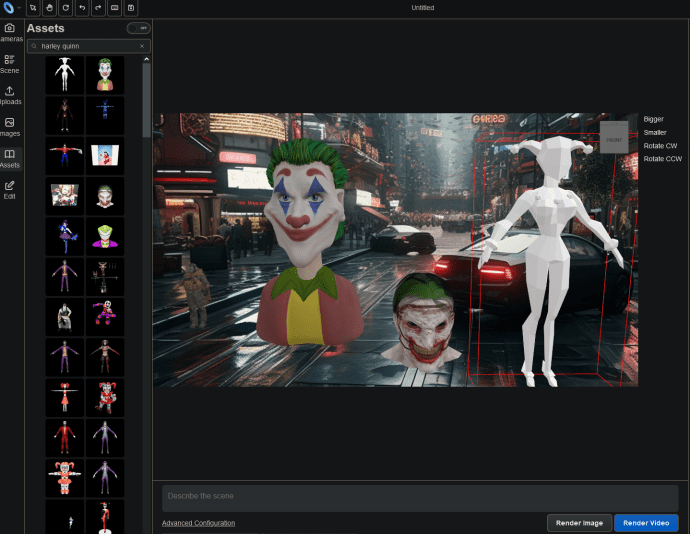Select the purple-collar Joker bust thumbnail

tap(105, 236)
